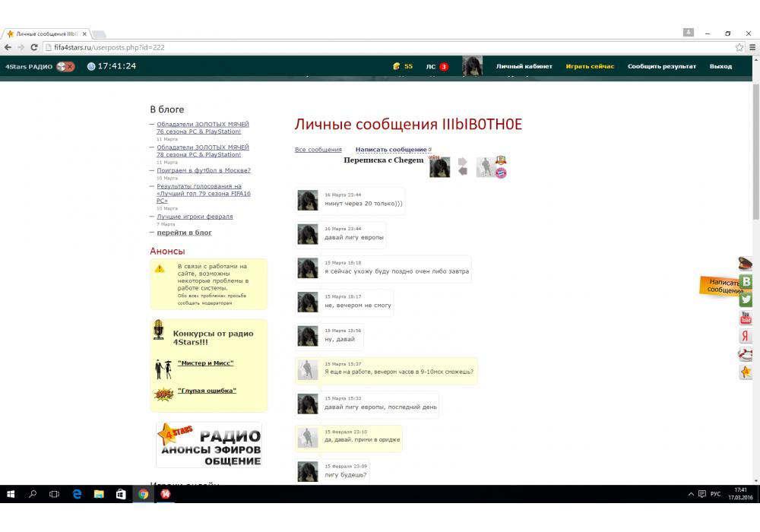The width and height of the screenshot is (760, 532).
Task: Click the star favorites icon in sidebar
Action: (x=746, y=372)
